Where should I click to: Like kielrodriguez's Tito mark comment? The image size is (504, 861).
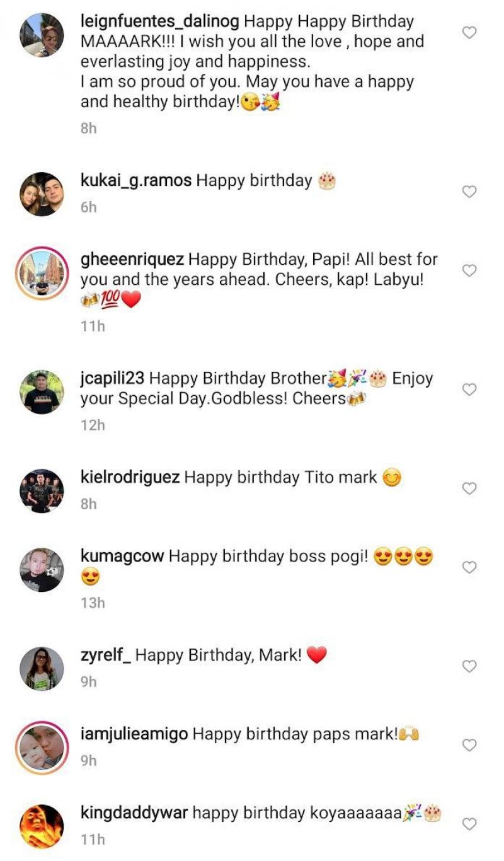[469, 488]
